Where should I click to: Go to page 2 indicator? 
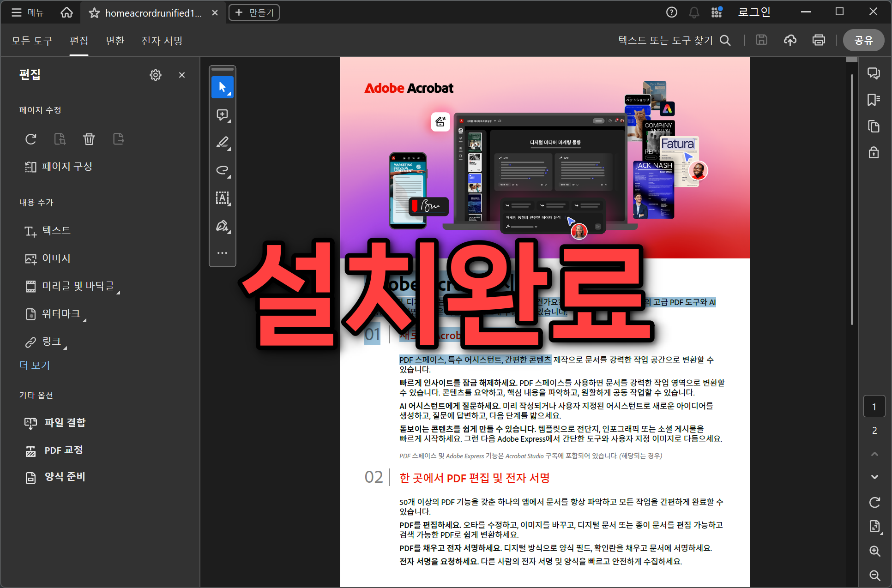click(874, 430)
